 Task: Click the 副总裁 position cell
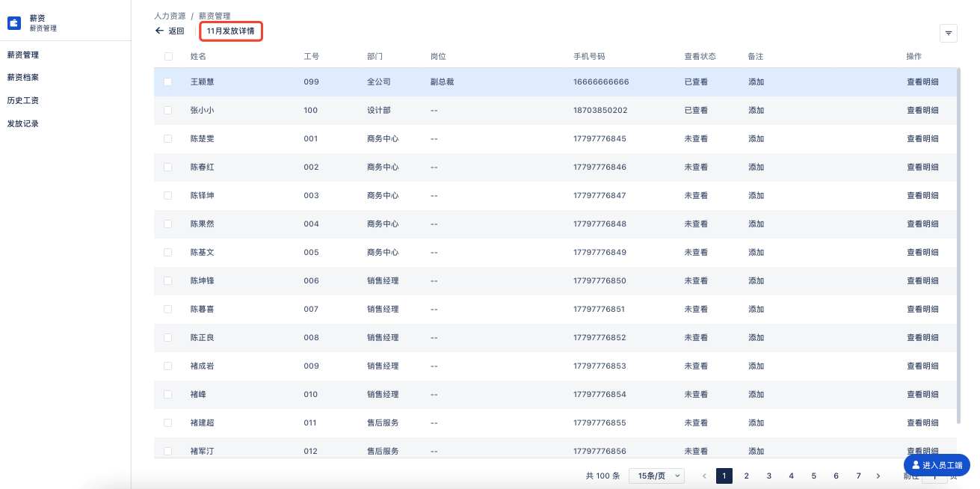pyautogui.click(x=442, y=81)
